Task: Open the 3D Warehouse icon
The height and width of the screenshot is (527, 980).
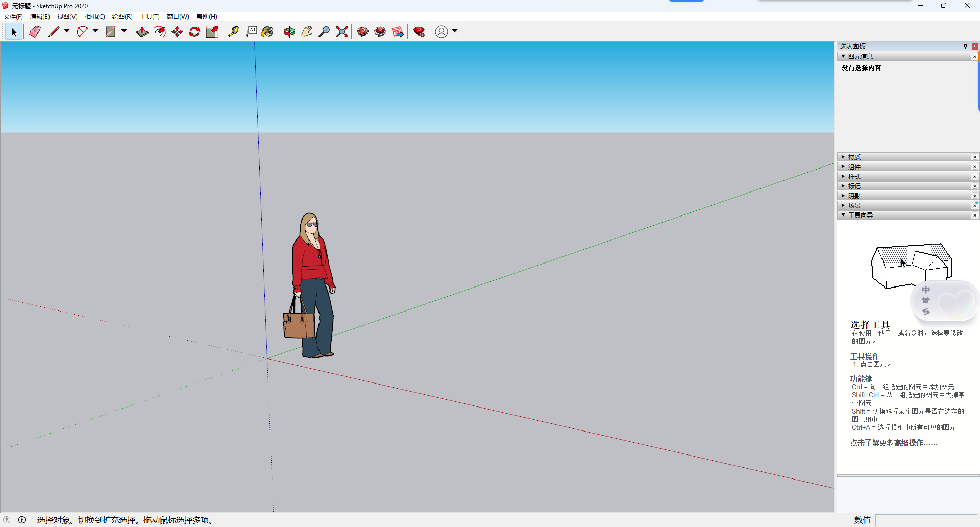Action: [x=362, y=31]
